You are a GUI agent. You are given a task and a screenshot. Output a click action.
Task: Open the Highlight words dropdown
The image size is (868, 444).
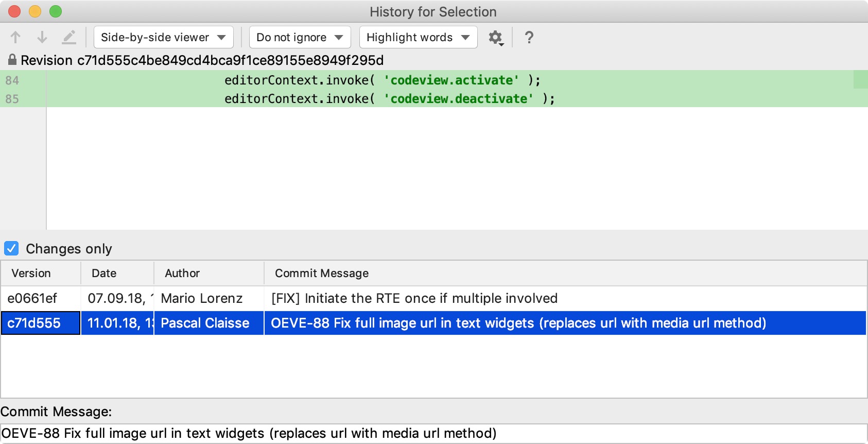pos(418,37)
